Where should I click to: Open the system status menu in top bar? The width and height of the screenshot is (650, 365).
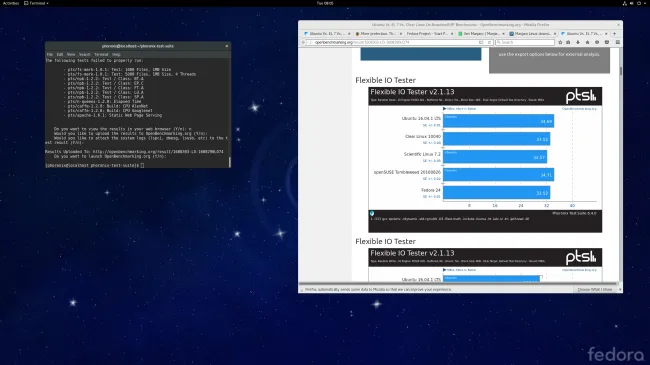634,3
